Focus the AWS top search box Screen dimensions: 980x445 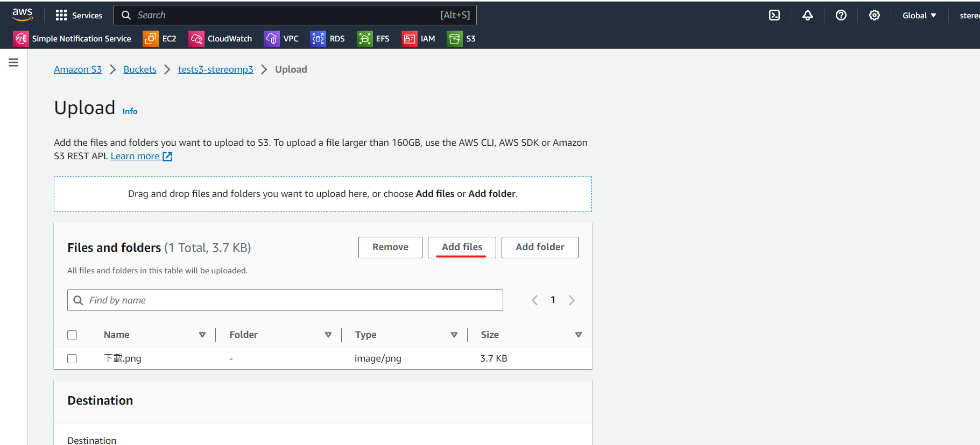point(295,15)
